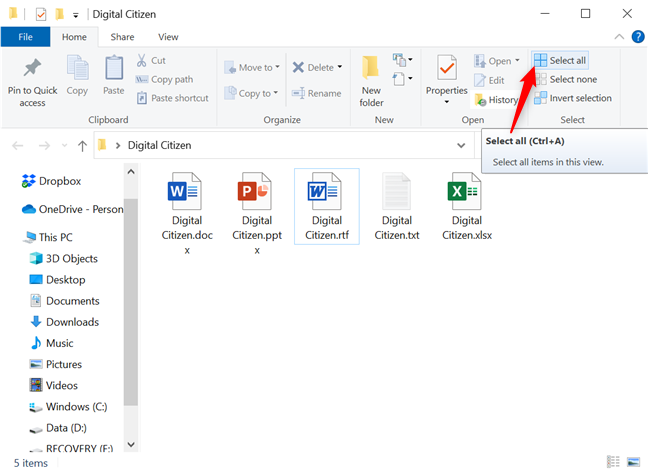This screenshot has height=473, width=648.
Task: Expand the Move to dropdown
Action: (x=278, y=67)
